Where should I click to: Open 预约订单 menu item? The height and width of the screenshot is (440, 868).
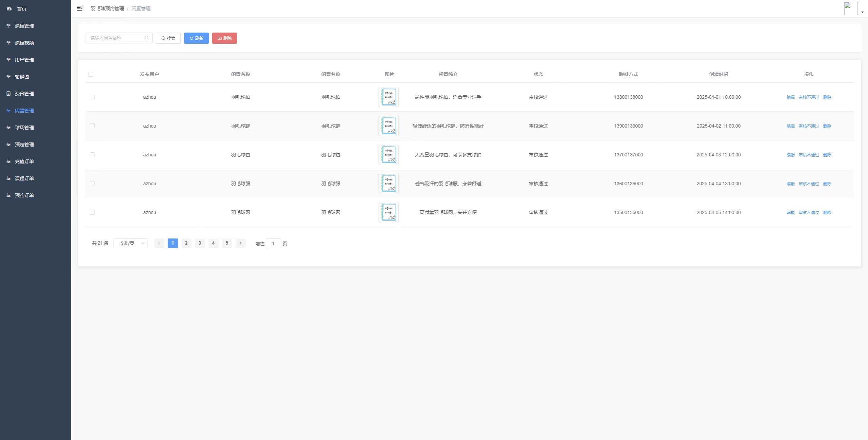[x=36, y=195]
